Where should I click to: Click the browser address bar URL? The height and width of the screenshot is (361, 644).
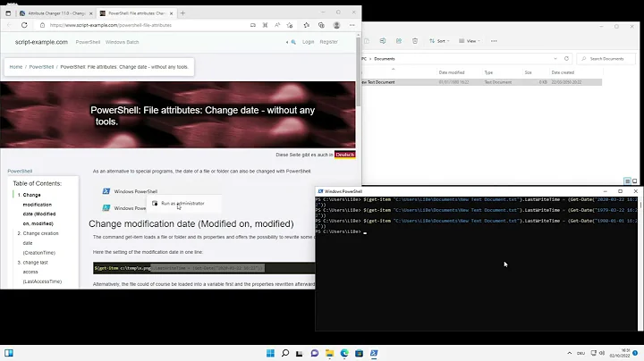pyautogui.click(x=111, y=25)
